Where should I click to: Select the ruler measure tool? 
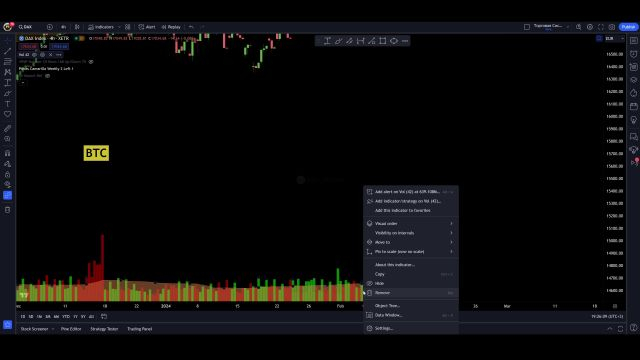click(7, 129)
